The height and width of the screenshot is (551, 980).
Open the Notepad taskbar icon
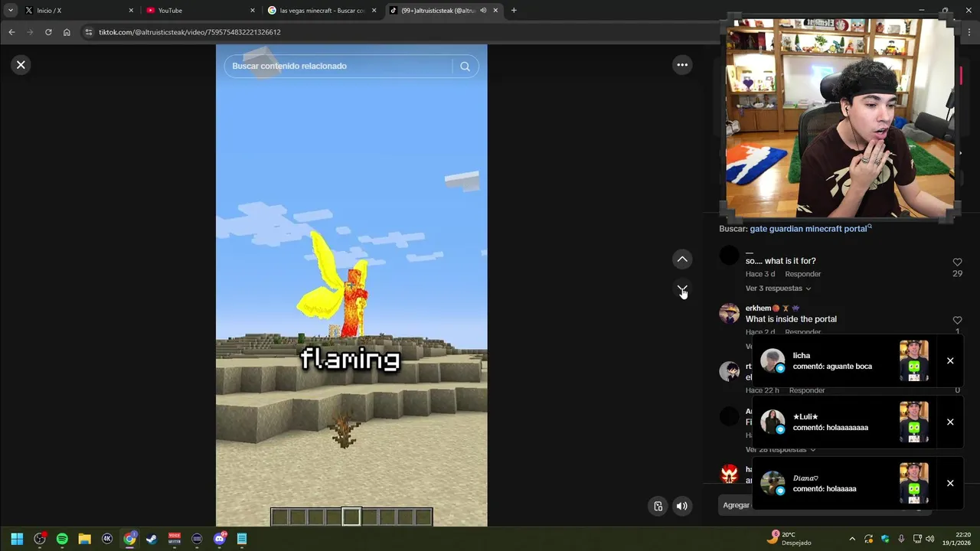click(x=242, y=539)
